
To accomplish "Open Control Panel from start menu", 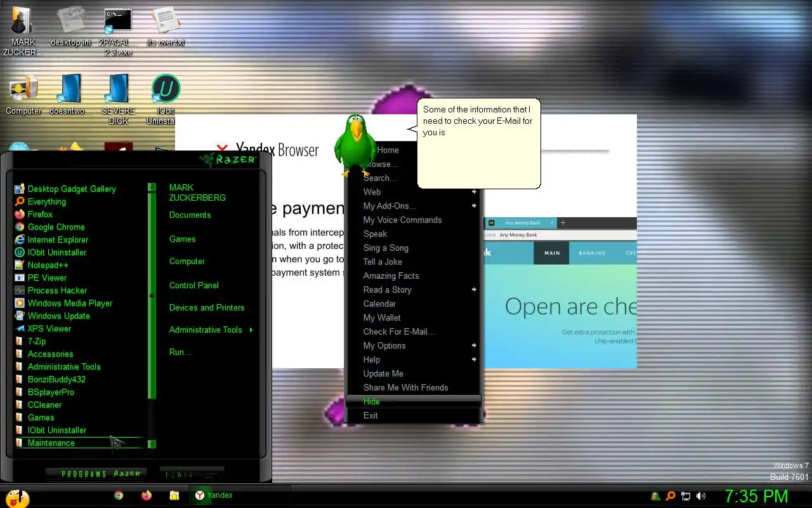I will (x=193, y=285).
